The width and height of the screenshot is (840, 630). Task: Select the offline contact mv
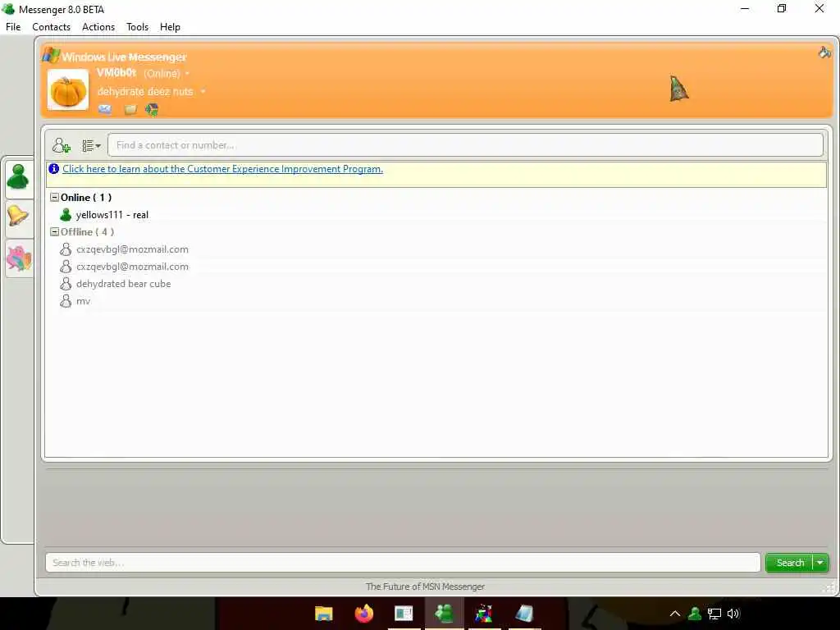83,301
